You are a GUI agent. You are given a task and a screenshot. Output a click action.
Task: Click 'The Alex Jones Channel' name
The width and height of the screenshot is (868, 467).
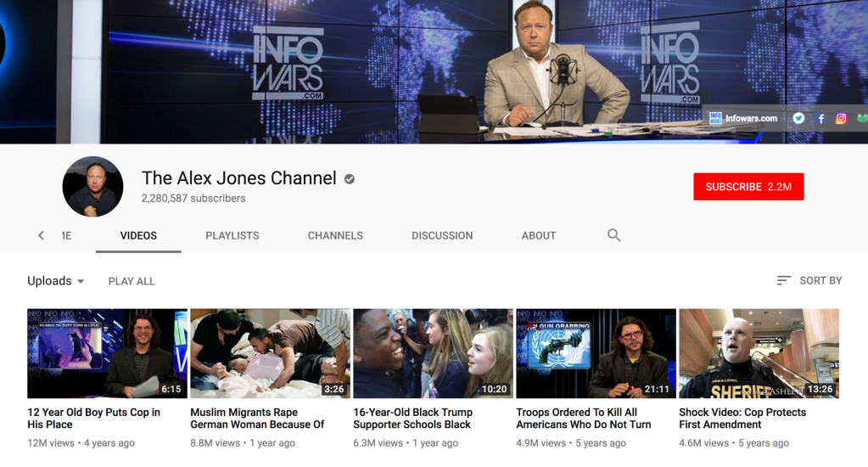pyautogui.click(x=238, y=177)
